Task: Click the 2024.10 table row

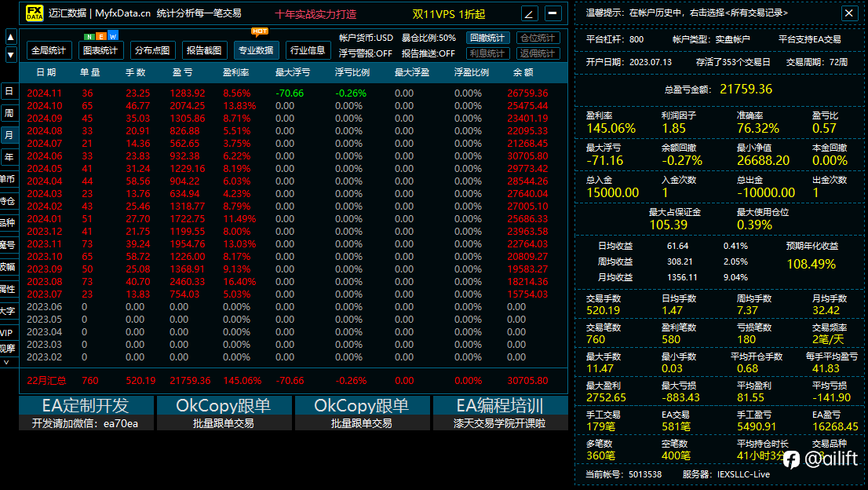Action: [294, 106]
